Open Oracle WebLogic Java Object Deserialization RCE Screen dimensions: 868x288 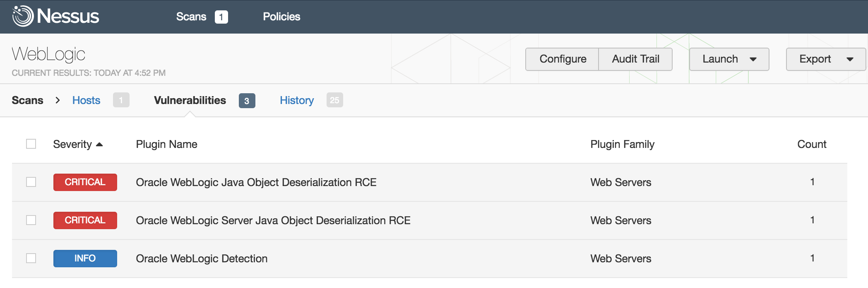(x=256, y=182)
